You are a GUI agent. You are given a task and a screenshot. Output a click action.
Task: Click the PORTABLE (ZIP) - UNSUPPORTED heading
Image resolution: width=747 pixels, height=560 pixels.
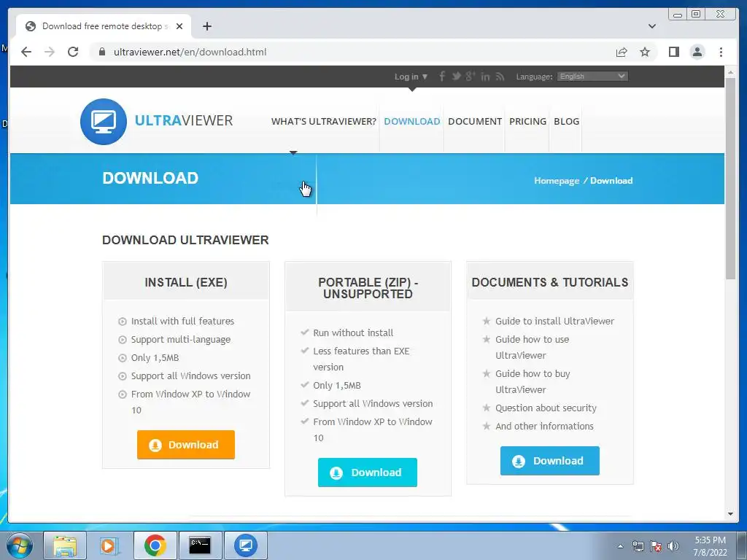(368, 288)
